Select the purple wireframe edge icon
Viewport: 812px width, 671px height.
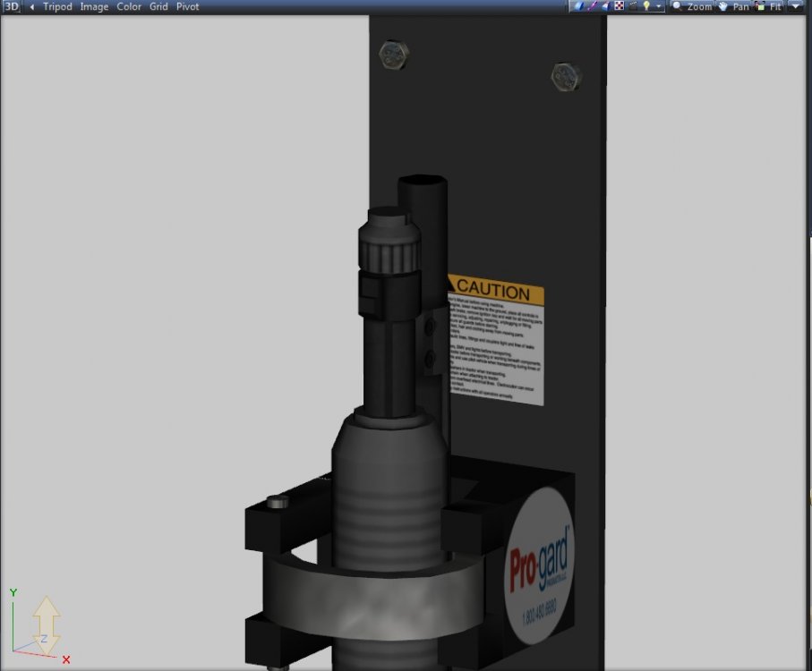coord(592,6)
